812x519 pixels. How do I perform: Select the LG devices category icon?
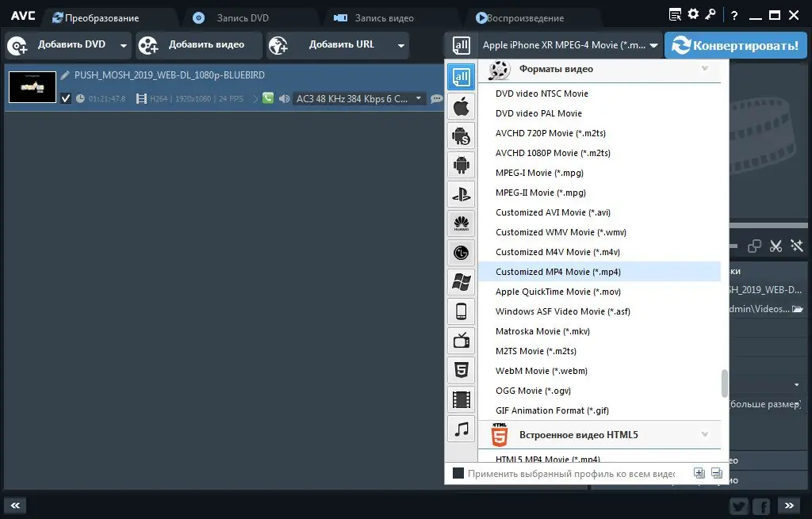[x=461, y=253]
